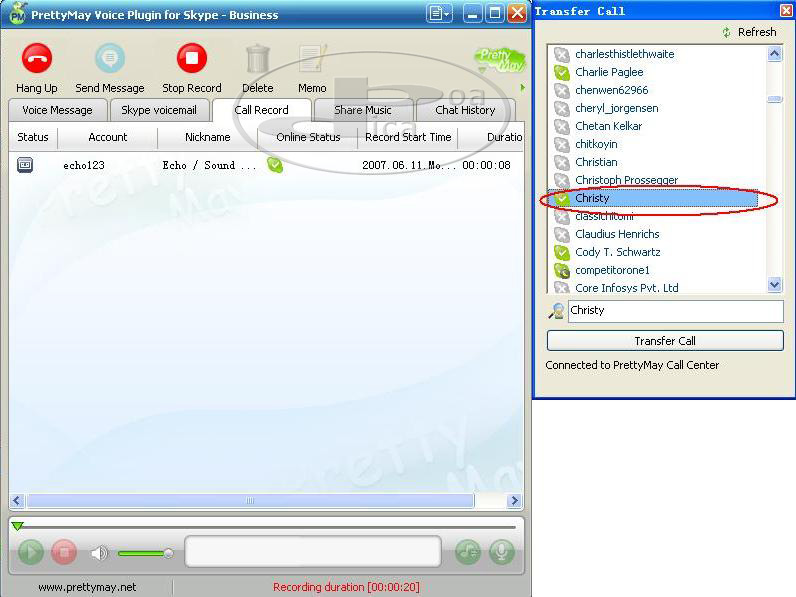Open the Chat History tab
This screenshot has height=597, width=796.
coord(465,110)
